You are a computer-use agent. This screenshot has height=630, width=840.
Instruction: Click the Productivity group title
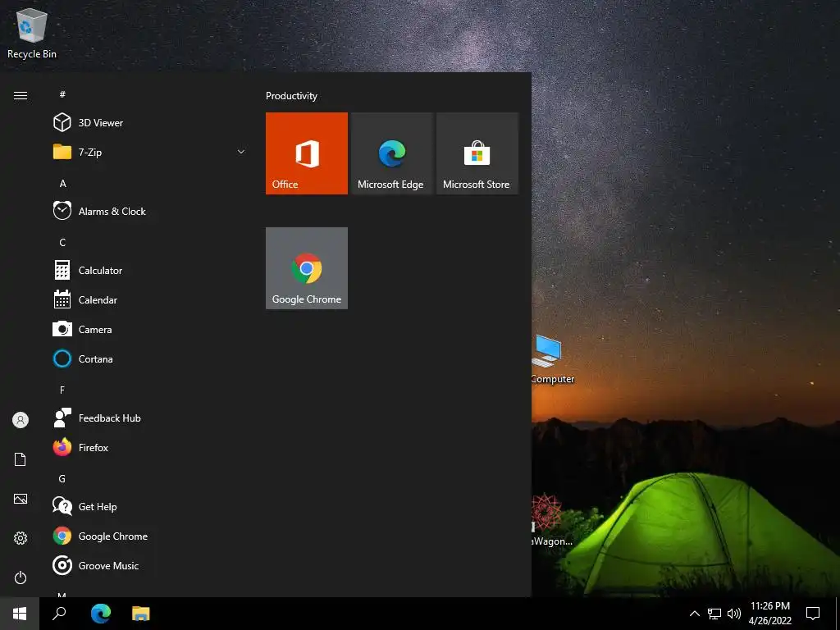click(x=291, y=96)
